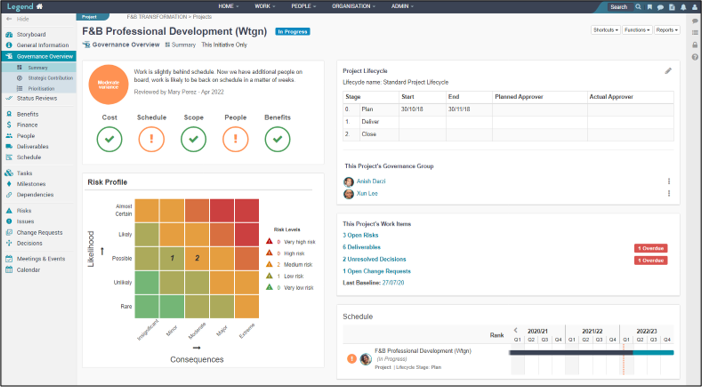Viewport: 702px width, 387px height.
Task: Open Finance in sidebar
Action: coord(27,125)
